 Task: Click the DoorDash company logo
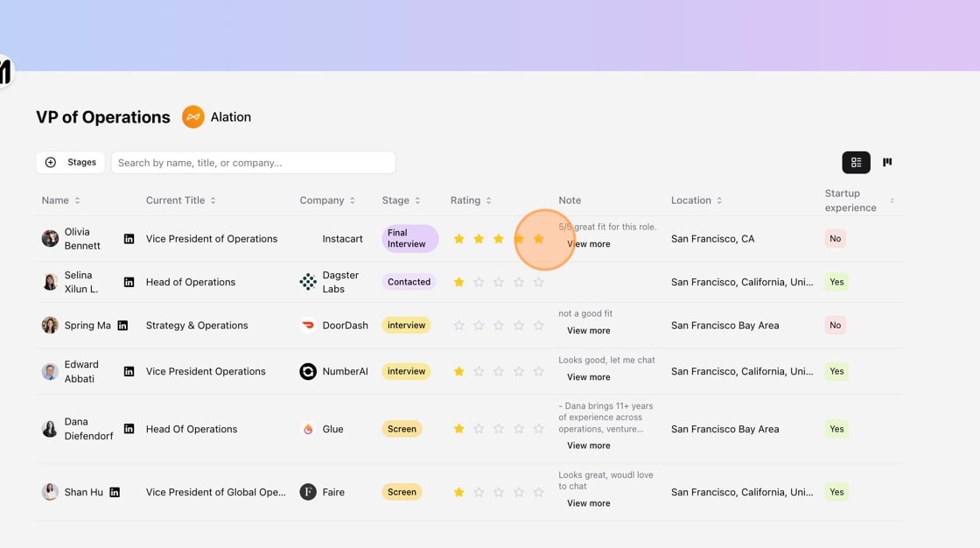[308, 326]
